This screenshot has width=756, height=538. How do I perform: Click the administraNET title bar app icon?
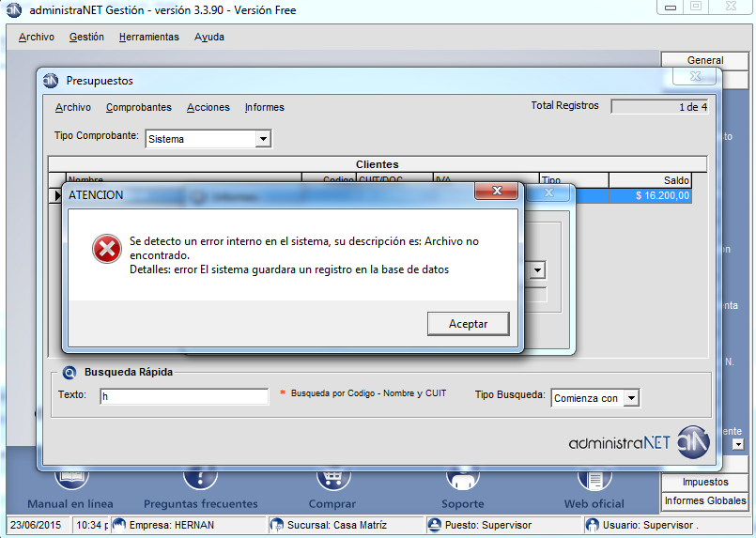point(14,10)
